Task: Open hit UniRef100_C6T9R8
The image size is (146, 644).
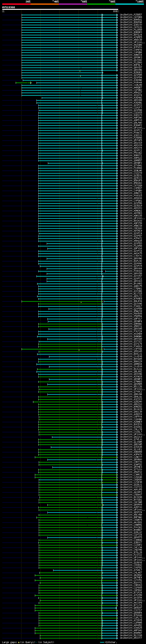Action: pyautogui.click(x=131, y=17)
